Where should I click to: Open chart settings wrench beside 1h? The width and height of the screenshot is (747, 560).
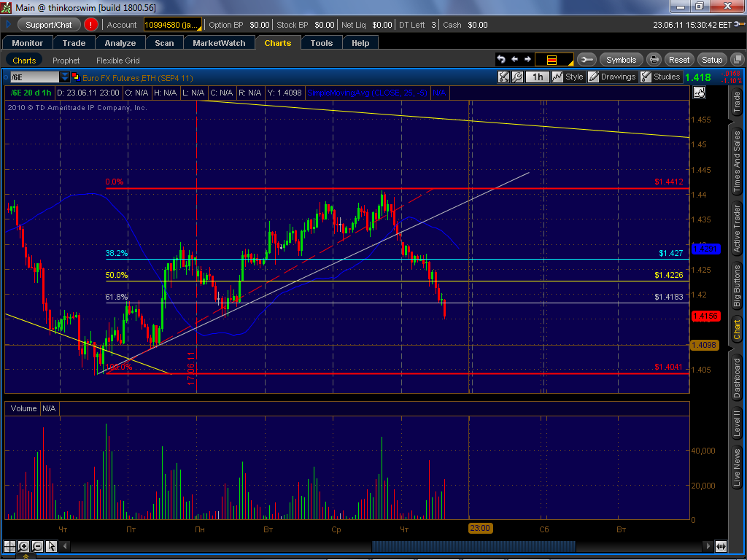click(x=517, y=77)
